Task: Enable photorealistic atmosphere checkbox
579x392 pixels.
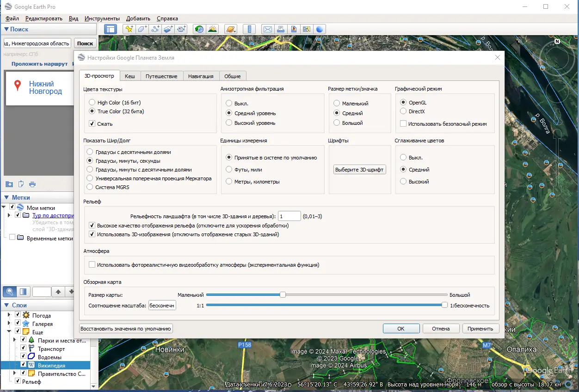Action: click(92, 265)
